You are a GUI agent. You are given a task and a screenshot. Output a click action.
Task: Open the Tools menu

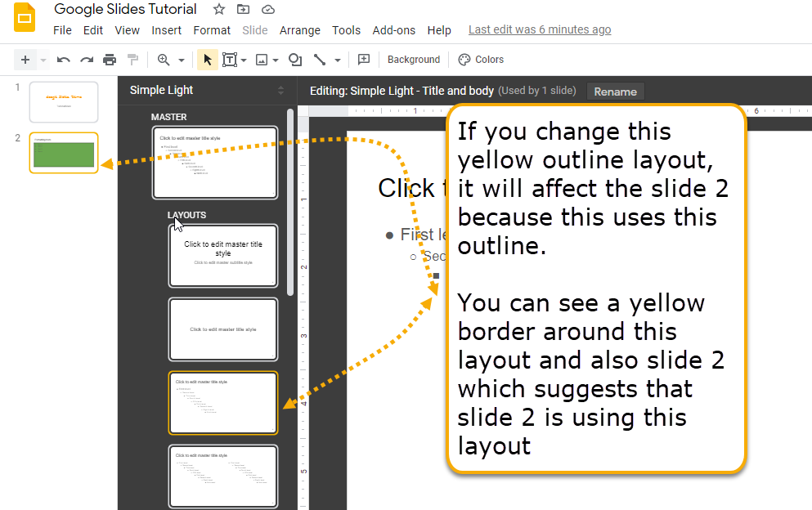pos(346,30)
